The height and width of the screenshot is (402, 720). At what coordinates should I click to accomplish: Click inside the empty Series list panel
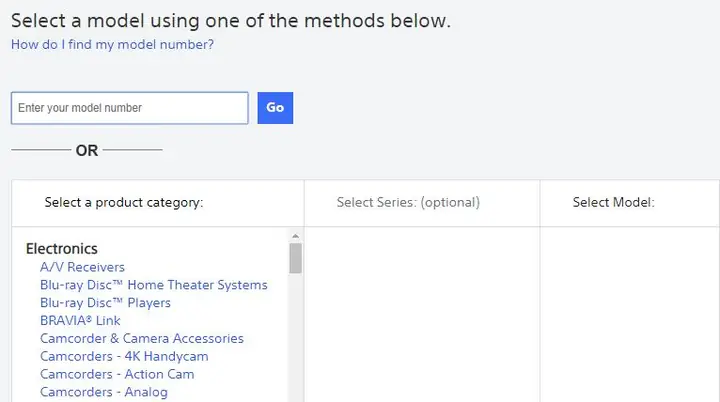[421, 315]
